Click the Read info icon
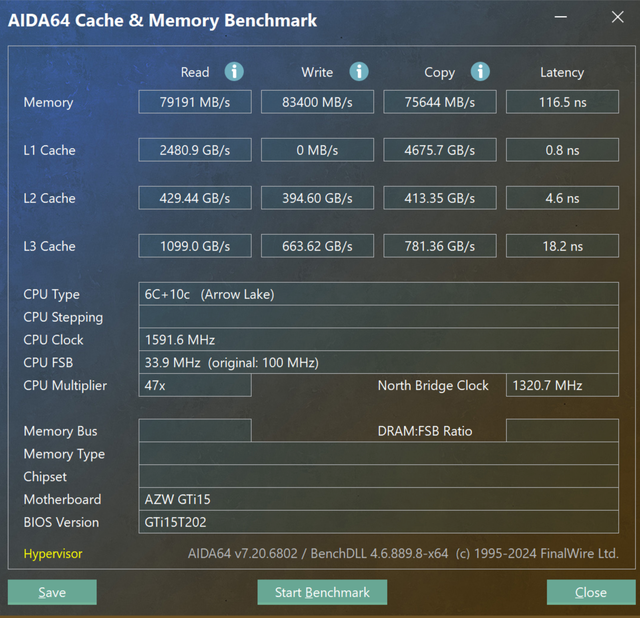 pyautogui.click(x=234, y=72)
